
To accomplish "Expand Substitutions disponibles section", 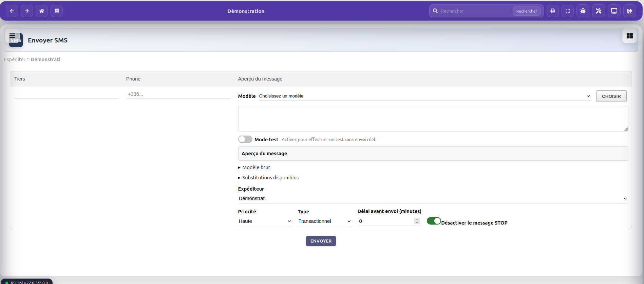I will (x=270, y=178).
